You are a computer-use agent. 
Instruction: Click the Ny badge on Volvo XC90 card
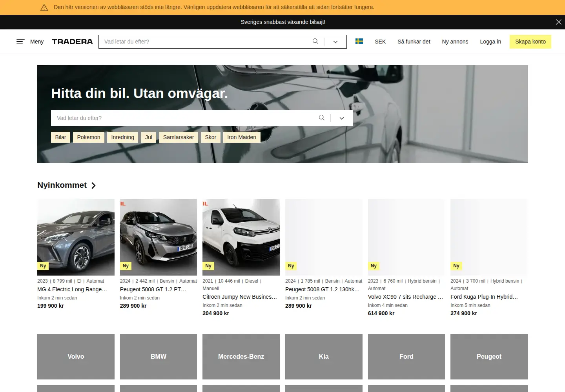point(374,266)
